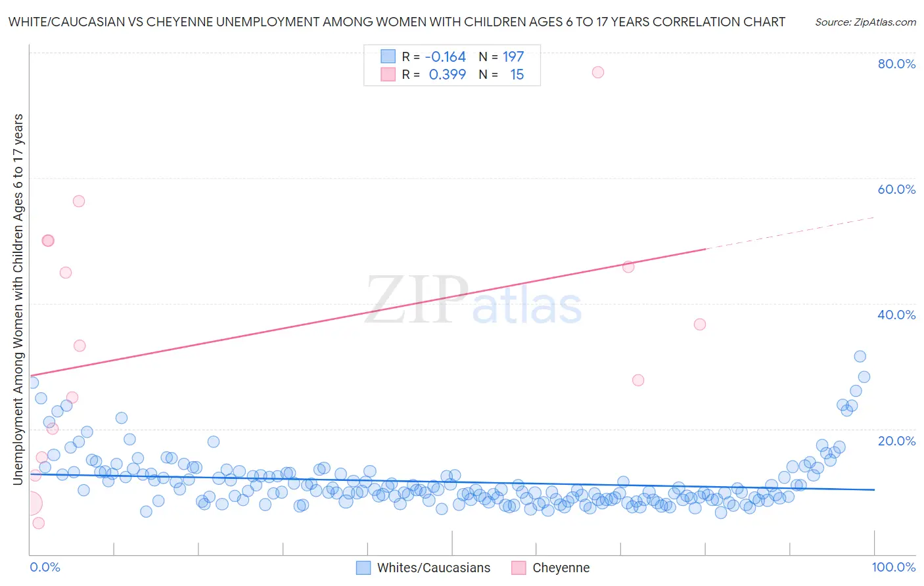Click the pink swatch beside R = 0.399
The image size is (924, 586).
tap(388, 74)
